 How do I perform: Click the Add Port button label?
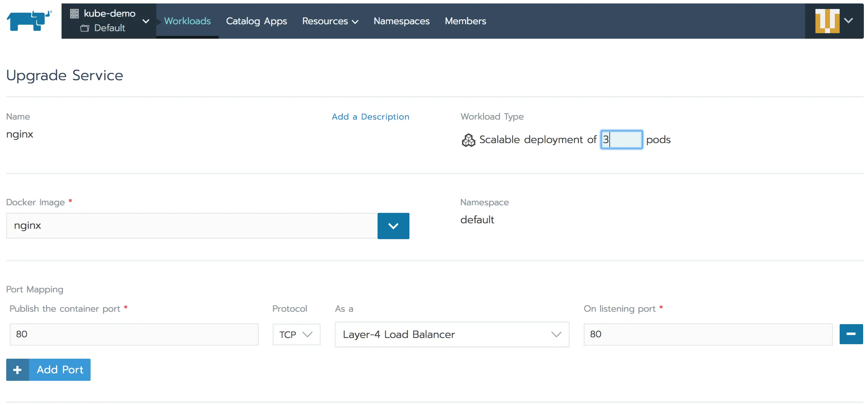[x=60, y=370]
